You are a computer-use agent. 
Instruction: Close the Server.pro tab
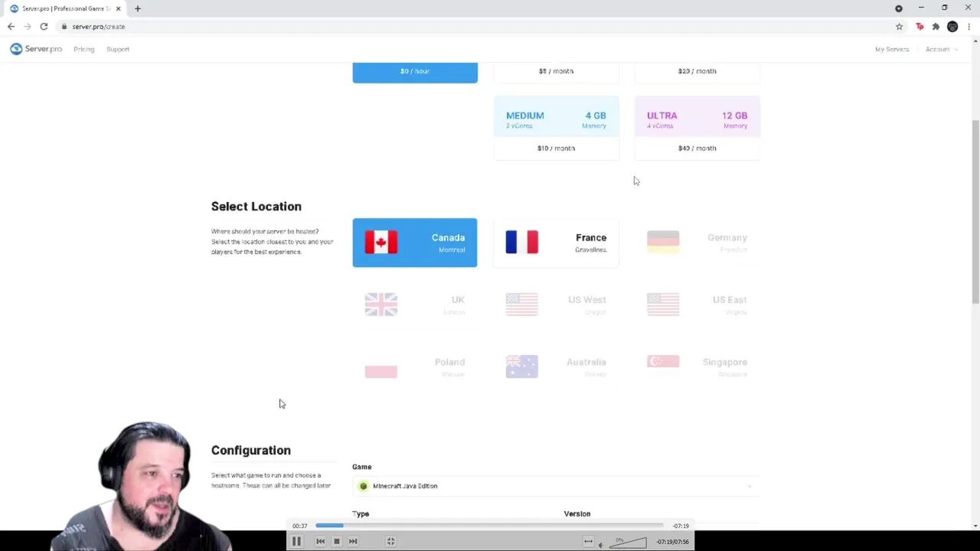pyautogui.click(x=118, y=8)
